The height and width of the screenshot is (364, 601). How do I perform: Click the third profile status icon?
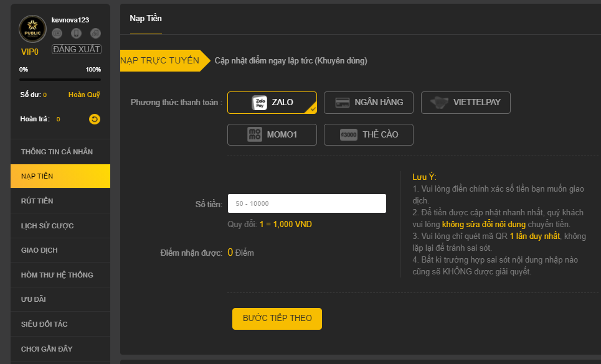pyautogui.click(x=95, y=34)
